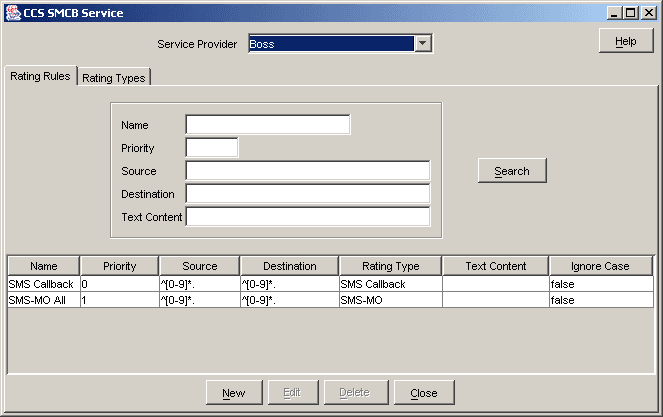The height and width of the screenshot is (417, 663).
Task: Sort by the Source column header
Action: [x=200, y=266]
